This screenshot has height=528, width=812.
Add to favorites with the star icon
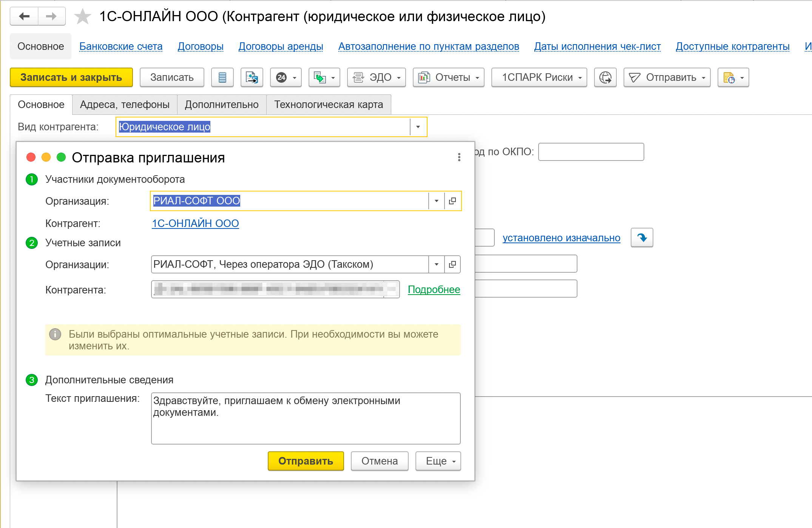point(82,17)
